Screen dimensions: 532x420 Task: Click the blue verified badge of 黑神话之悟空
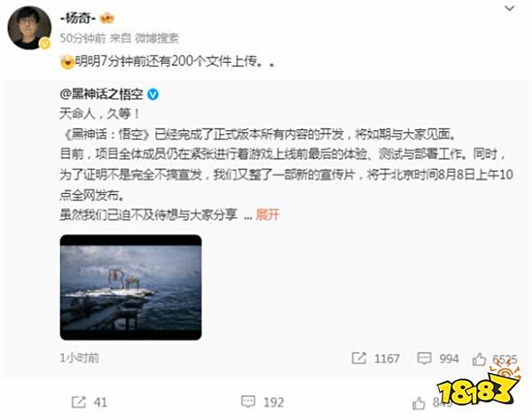(x=153, y=95)
